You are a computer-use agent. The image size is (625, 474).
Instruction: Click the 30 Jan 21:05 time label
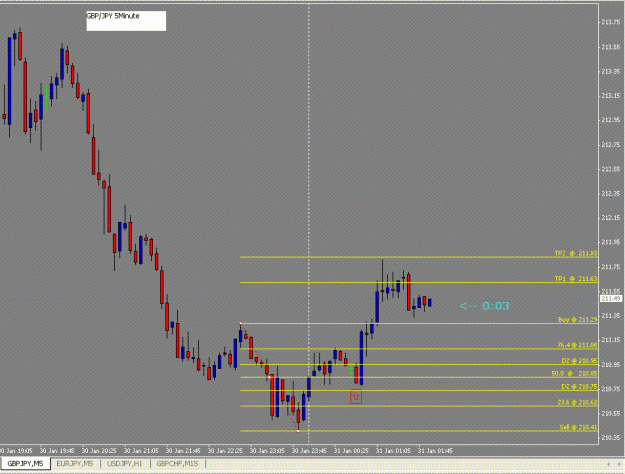coord(141,450)
